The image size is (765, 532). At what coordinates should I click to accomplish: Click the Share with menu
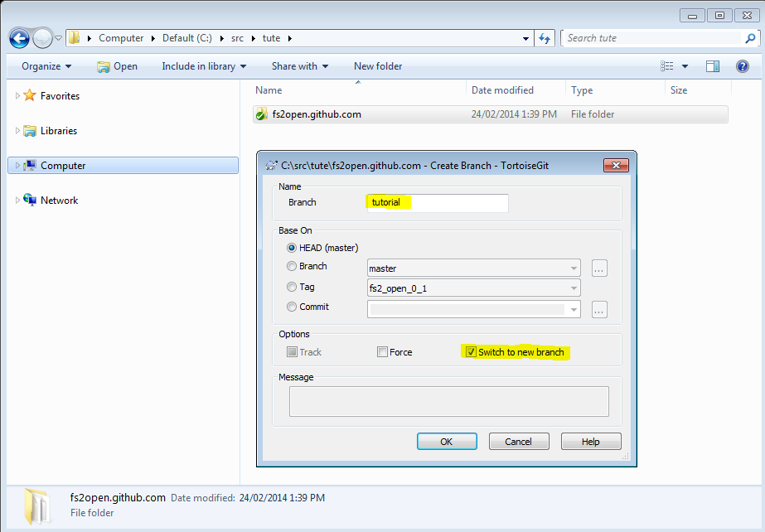[299, 66]
